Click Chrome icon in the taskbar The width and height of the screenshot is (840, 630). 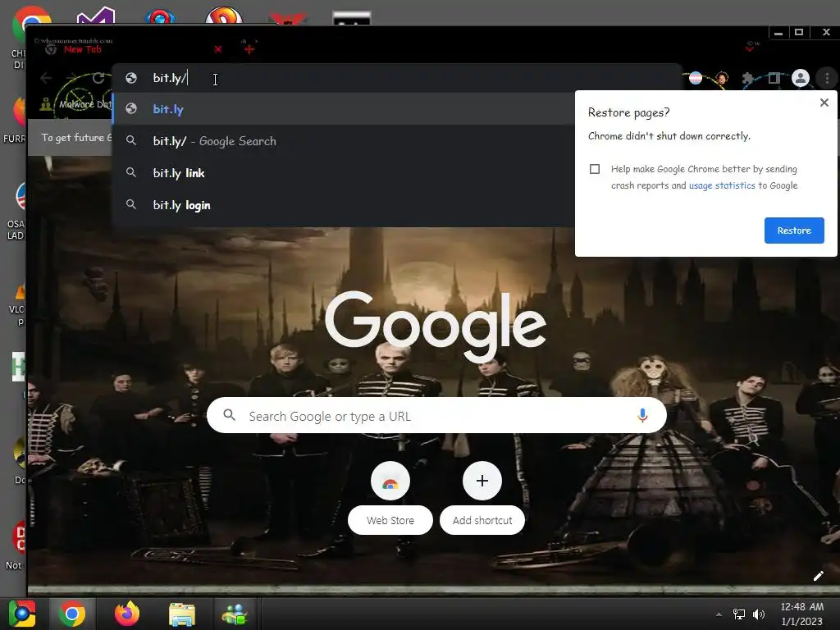coord(72,614)
